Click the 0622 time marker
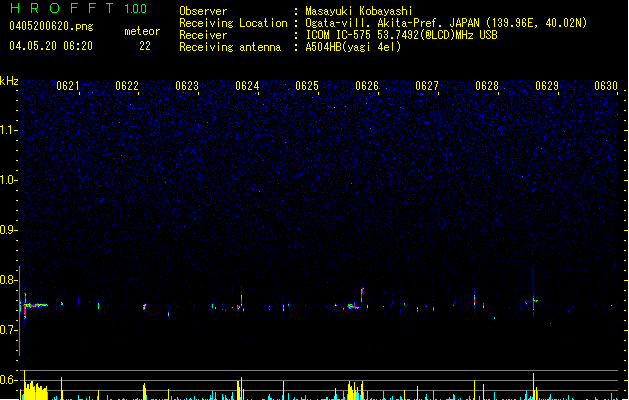The width and height of the screenshot is (629, 400). [x=127, y=86]
